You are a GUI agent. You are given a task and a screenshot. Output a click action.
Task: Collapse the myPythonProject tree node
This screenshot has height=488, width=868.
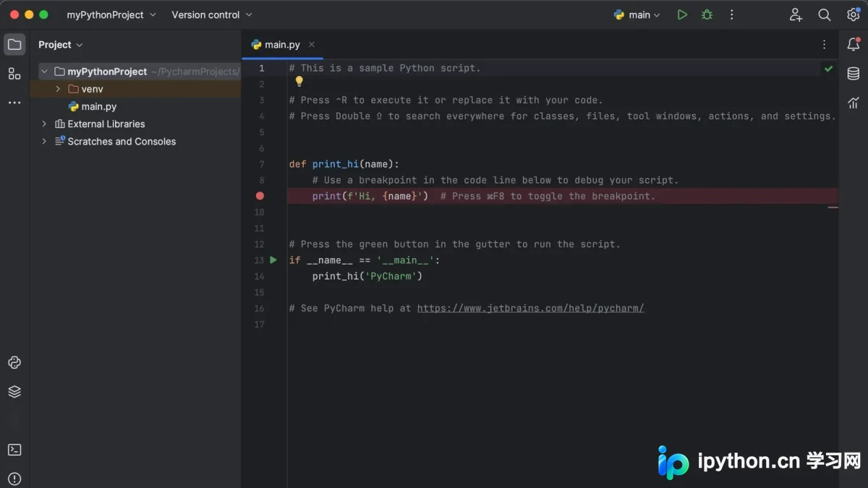coord(44,72)
